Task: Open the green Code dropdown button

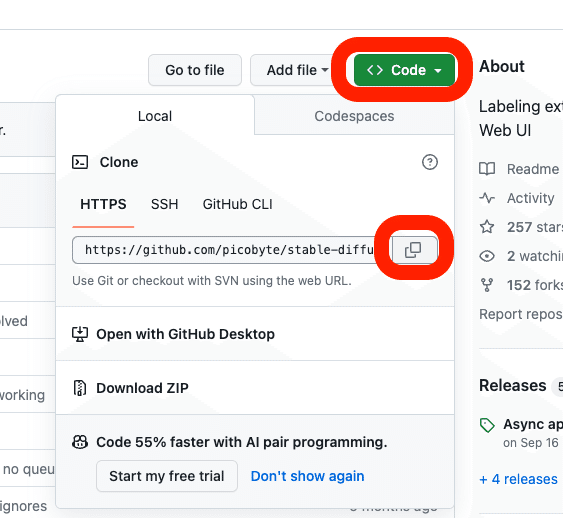Action: (x=404, y=70)
